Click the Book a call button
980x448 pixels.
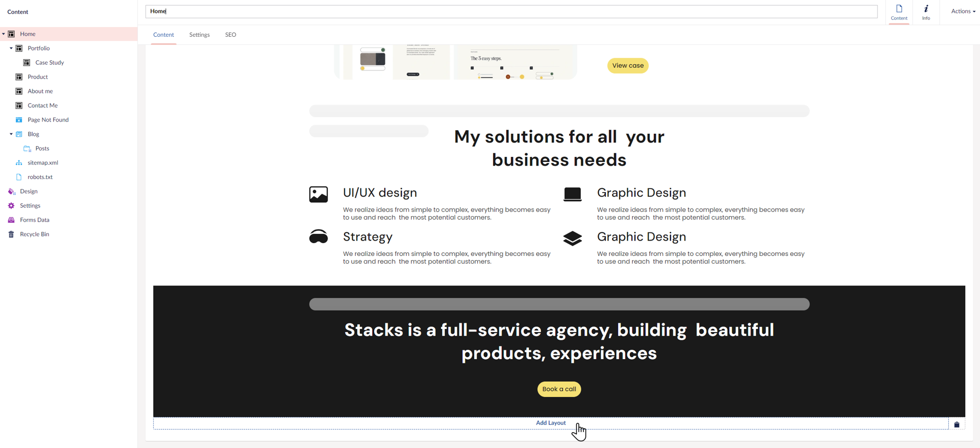(559, 389)
